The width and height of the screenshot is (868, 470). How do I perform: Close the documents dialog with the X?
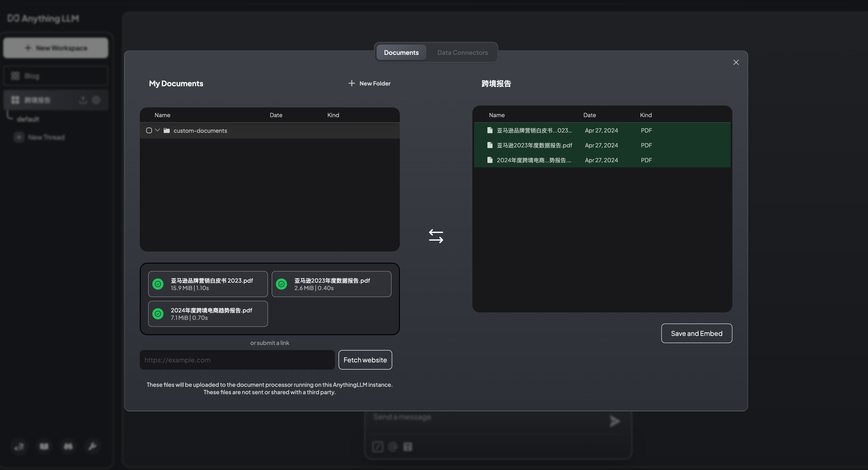[x=736, y=63]
